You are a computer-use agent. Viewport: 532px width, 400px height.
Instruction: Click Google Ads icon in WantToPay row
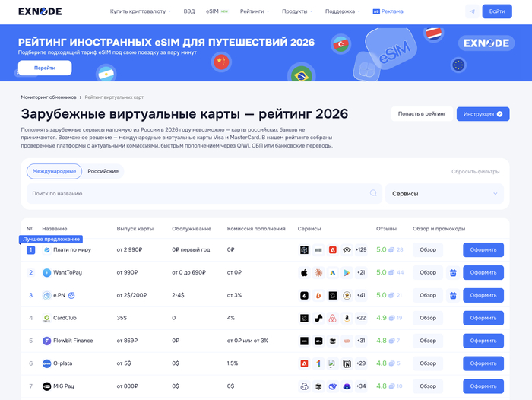[333, 273]
